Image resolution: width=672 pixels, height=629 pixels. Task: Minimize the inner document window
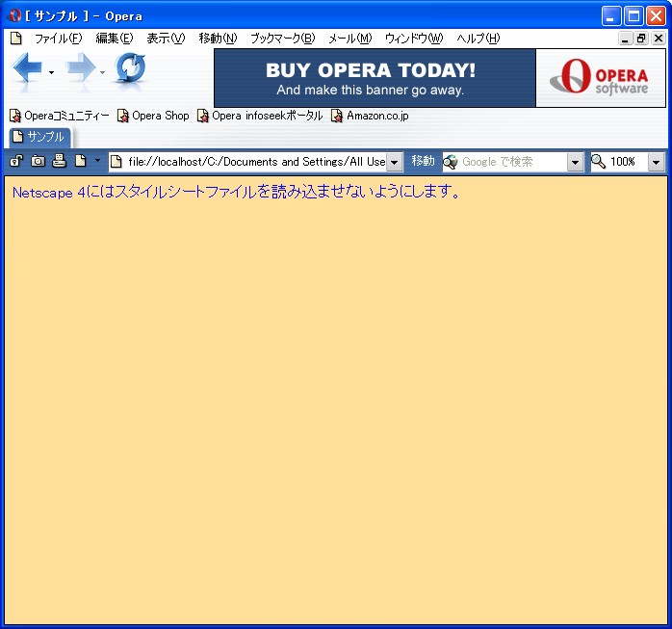[625, 39]
